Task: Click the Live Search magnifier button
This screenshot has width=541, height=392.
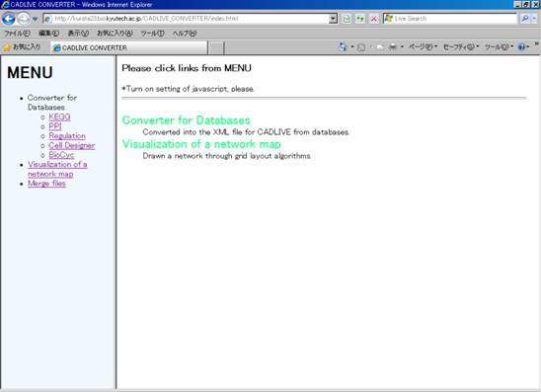Action: [525, 19]
